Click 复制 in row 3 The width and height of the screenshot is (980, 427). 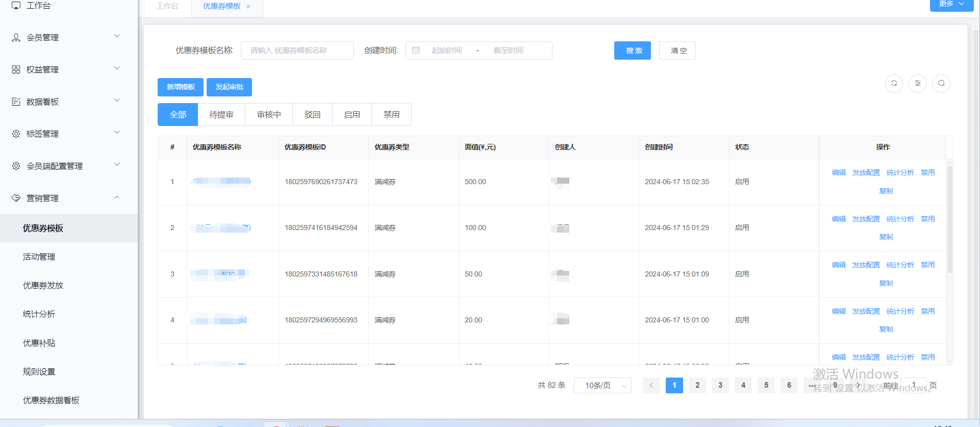coord(886,283)
